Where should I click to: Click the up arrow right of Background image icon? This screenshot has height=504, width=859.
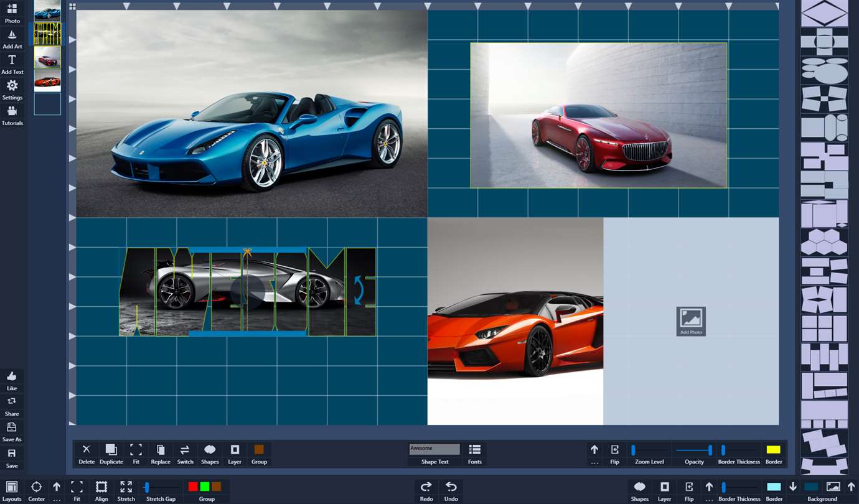click(851, 487)
